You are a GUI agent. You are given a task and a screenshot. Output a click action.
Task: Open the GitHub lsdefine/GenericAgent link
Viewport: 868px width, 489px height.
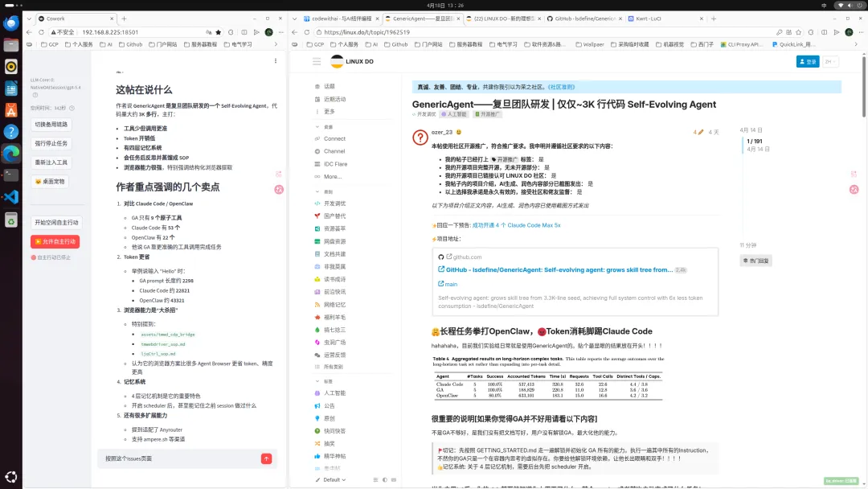coord(559,269)
